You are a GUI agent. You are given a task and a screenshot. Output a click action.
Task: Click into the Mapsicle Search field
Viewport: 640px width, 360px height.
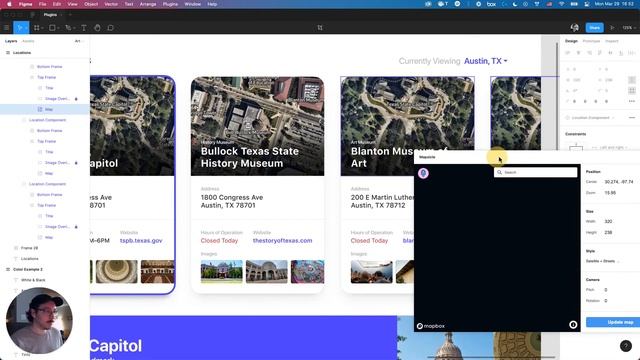tap(536, 172)
